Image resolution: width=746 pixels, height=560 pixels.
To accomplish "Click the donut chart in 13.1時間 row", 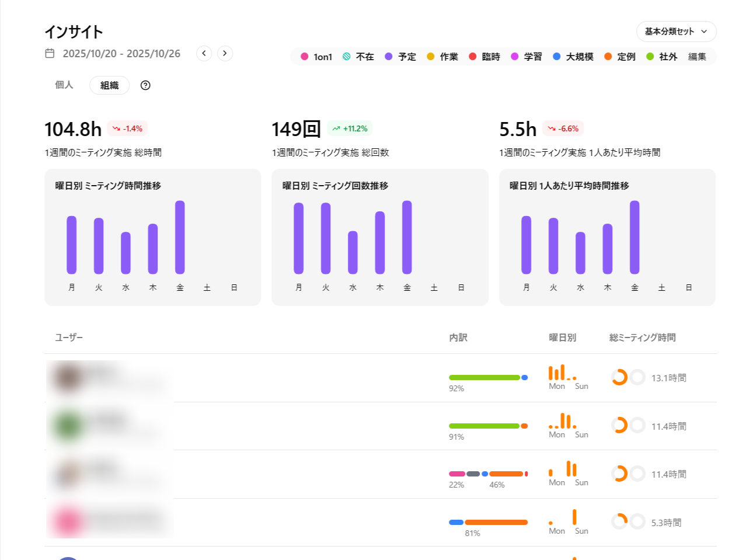I will pos(619,377).
